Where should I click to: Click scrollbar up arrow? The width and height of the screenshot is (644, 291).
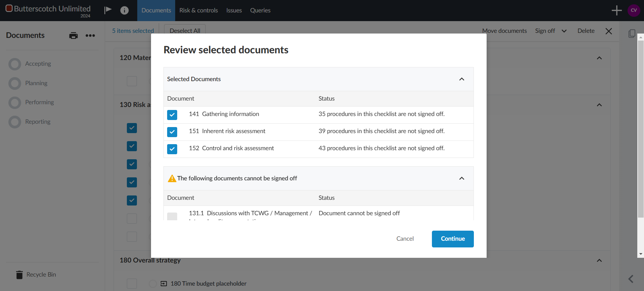point(641,37)
